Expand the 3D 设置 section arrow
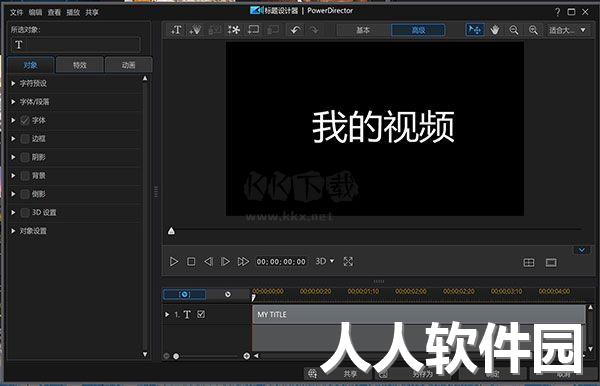 click(x=13, y=212)
